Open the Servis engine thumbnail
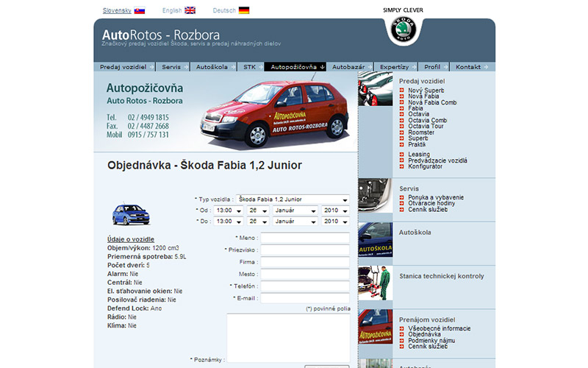The width and height of the screenshot is (588, 368). pyautogui.click(x=375, y=195)
